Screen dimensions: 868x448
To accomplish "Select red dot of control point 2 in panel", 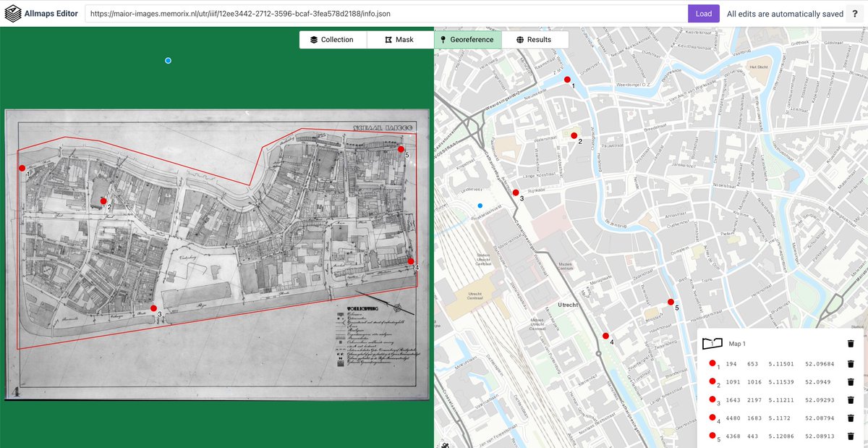I will click(x=713, y=382).
